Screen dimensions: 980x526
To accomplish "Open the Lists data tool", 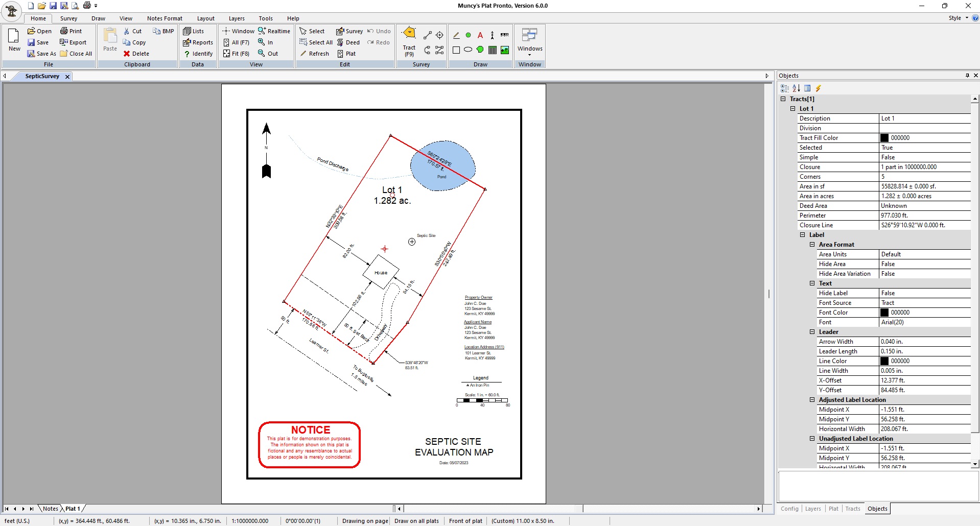I will point(194,31).
